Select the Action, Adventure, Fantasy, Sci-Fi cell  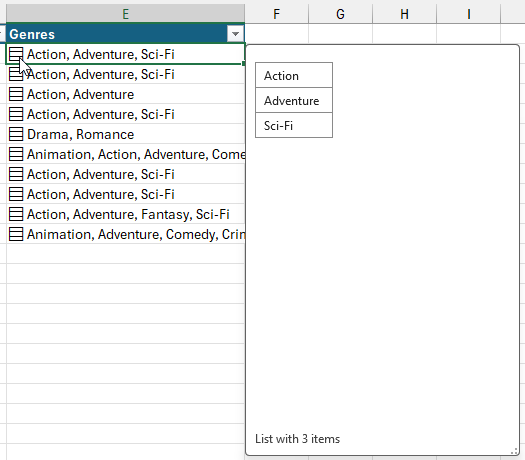pyautogui.click(x=126, y=214)
